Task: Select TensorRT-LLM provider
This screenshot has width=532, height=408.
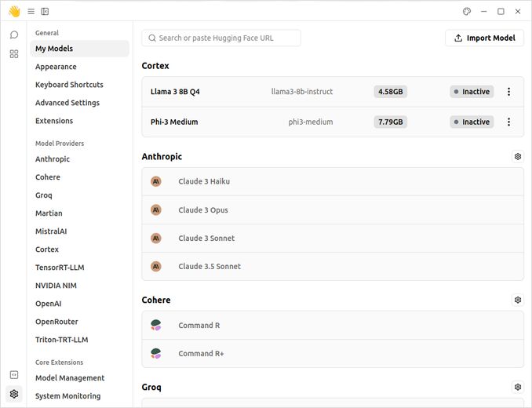Action: tap(60, 268)
